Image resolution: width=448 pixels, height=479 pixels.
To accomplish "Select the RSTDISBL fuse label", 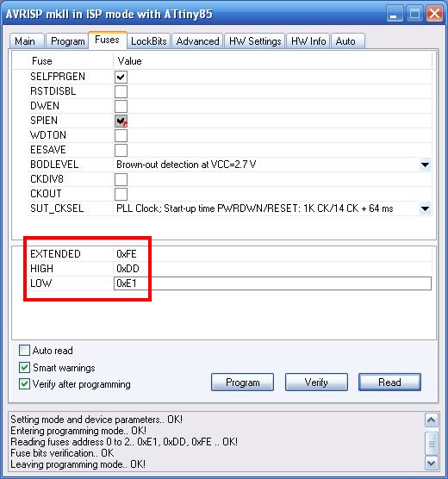I will pyautogui.click(x=53, y=91).
